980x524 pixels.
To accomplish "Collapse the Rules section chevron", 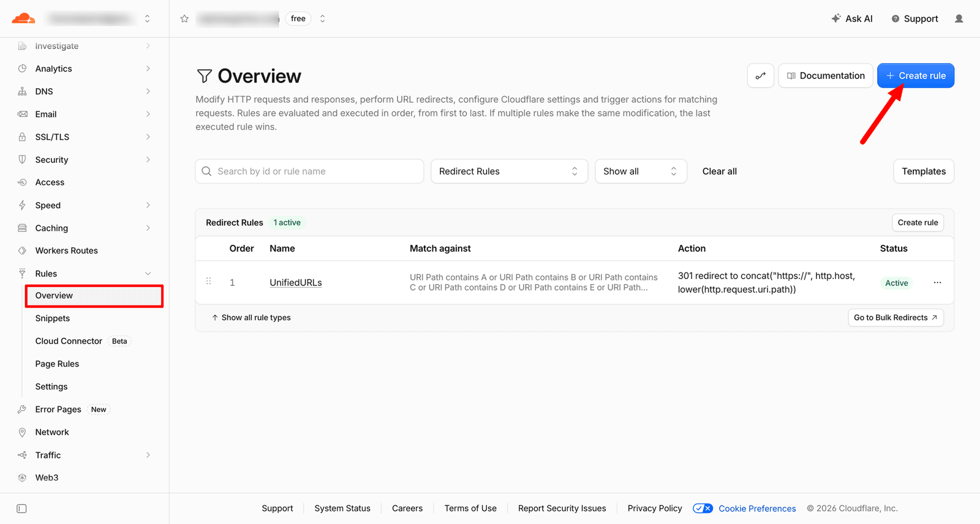I will pos(148,274).
